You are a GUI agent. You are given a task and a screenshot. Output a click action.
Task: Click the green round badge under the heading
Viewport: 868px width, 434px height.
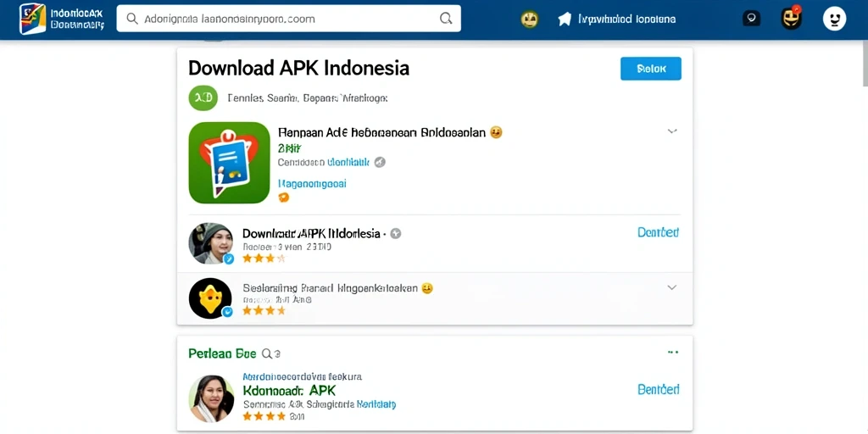pyautogui.click(x=203, y=98)
